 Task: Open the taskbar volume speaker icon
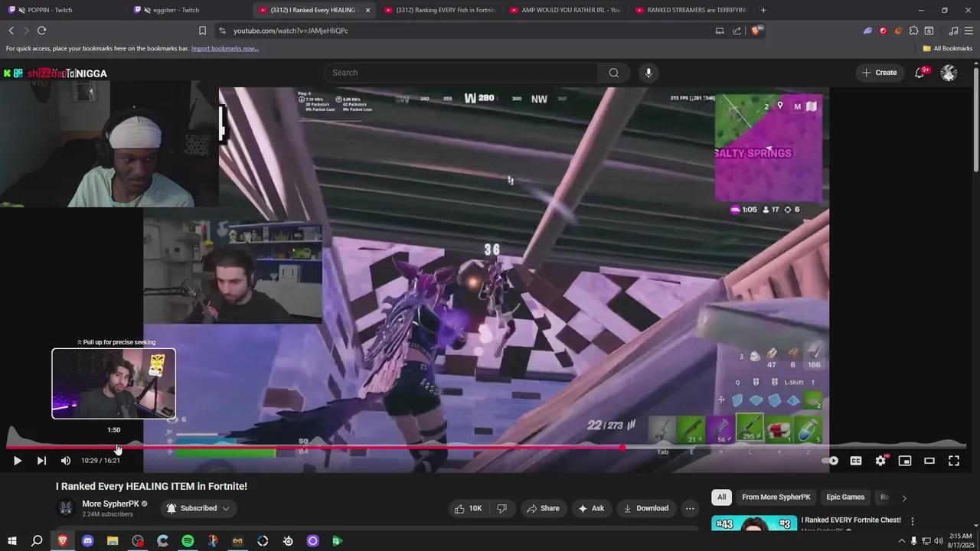click(939, 541)
